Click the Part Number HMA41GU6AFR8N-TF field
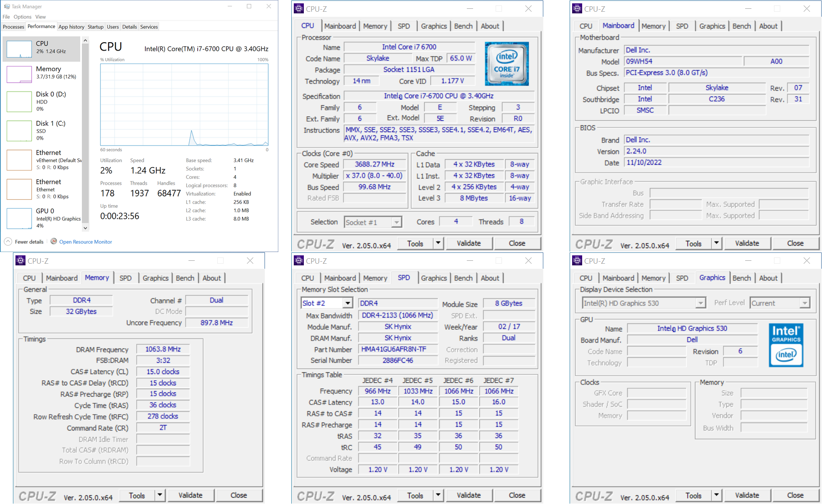 click(x=397, y=349)
